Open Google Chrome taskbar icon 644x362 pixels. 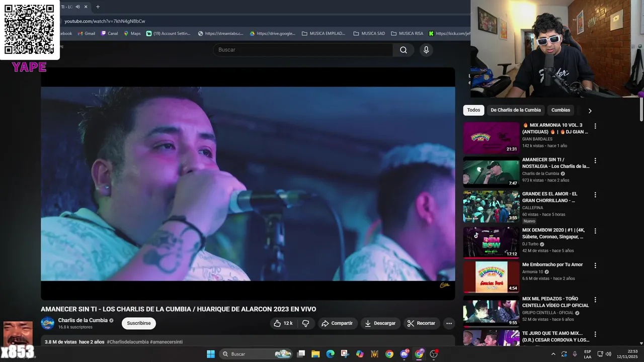point(389,354)
